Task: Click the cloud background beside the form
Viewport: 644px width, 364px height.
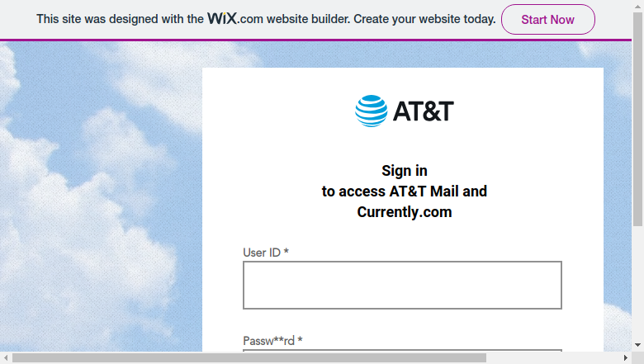Action: click(x=101, y=197)
